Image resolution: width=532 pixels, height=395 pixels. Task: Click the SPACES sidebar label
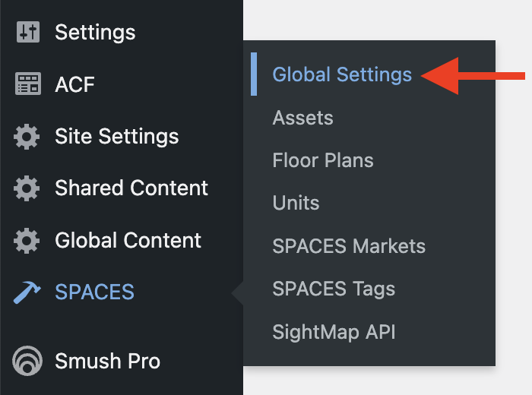(x=95, y=292)
